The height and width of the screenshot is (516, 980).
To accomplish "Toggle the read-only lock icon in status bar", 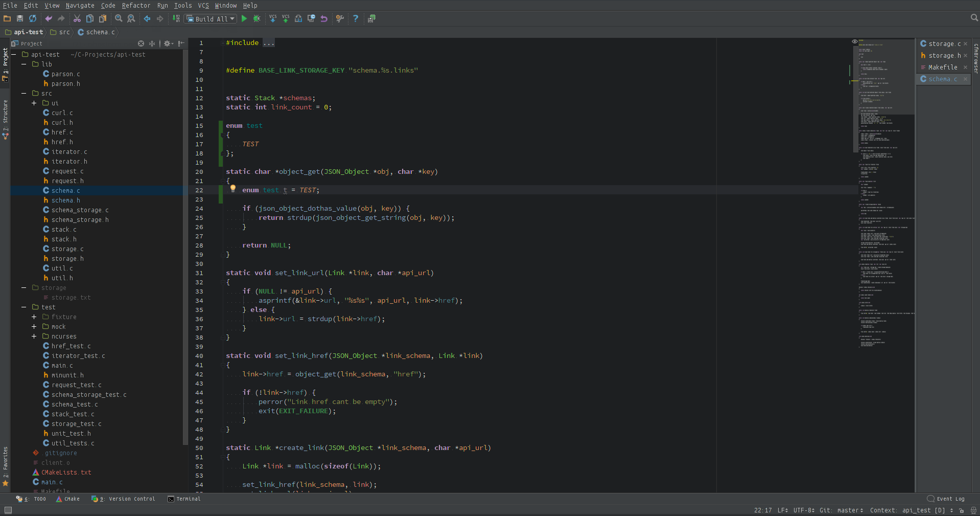I will 962,510.
